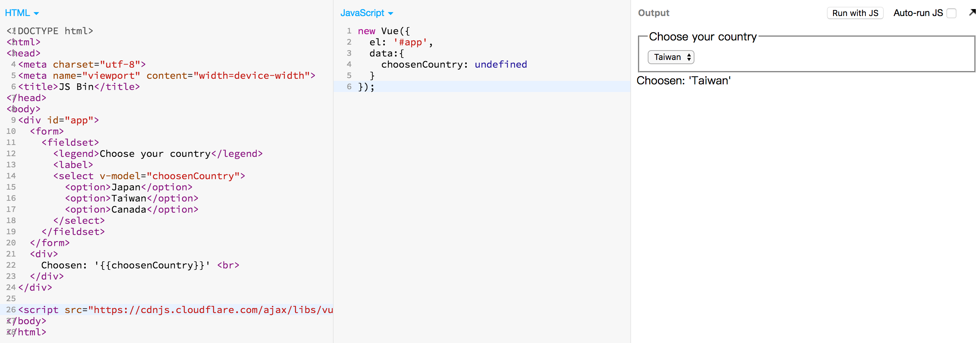
Task: Click the Choose your country legend text
Action: [702, 37]
